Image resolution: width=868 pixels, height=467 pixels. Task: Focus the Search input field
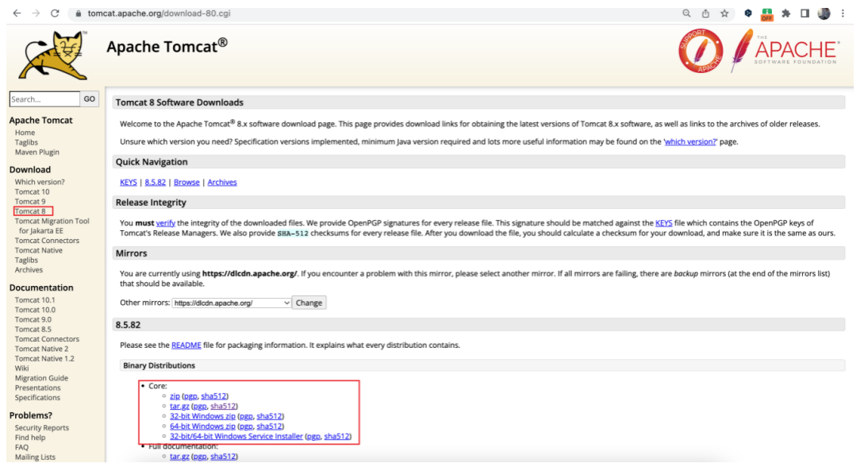click(44, 99)
